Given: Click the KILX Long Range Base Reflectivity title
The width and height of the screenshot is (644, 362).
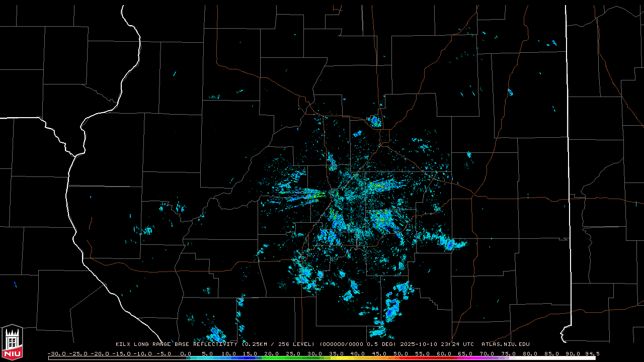Looking at the screenshot, I should [x=178, y=344].
